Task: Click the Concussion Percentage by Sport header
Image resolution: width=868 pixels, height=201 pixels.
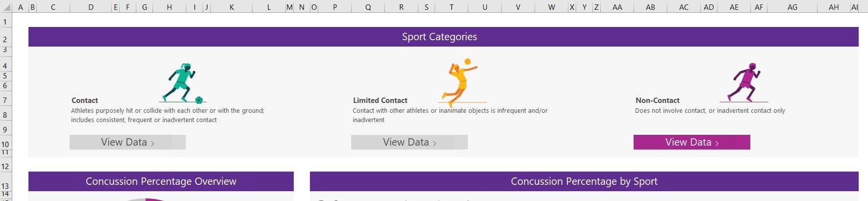Action: click(x=584, y=181)
